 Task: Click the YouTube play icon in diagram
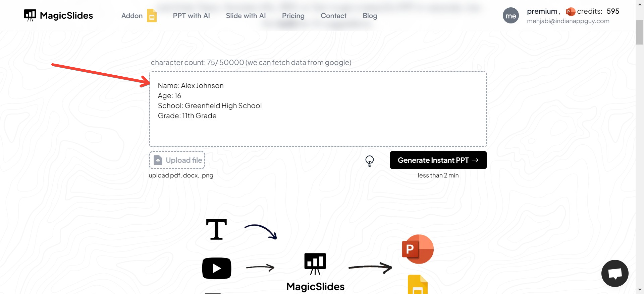(217, 268)
